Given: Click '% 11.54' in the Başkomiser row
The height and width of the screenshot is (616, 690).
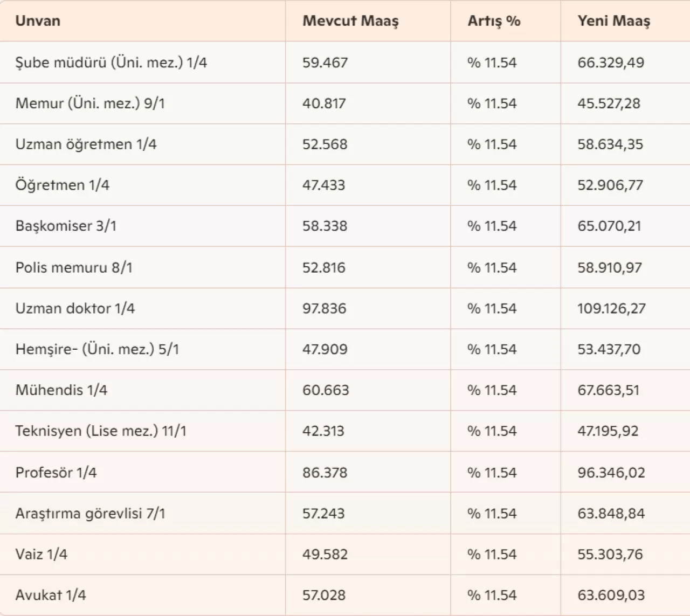Looking at the screenshot, I should (492, 226).
